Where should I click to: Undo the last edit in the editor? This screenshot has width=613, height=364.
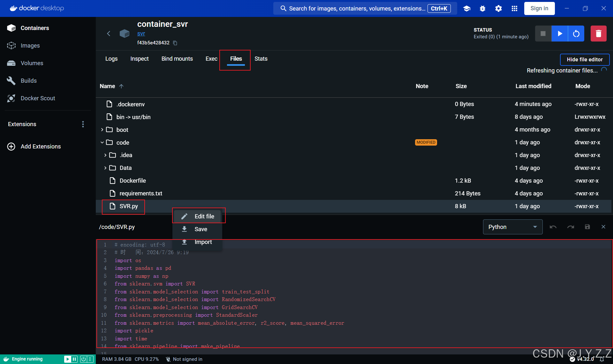point(553,227)
